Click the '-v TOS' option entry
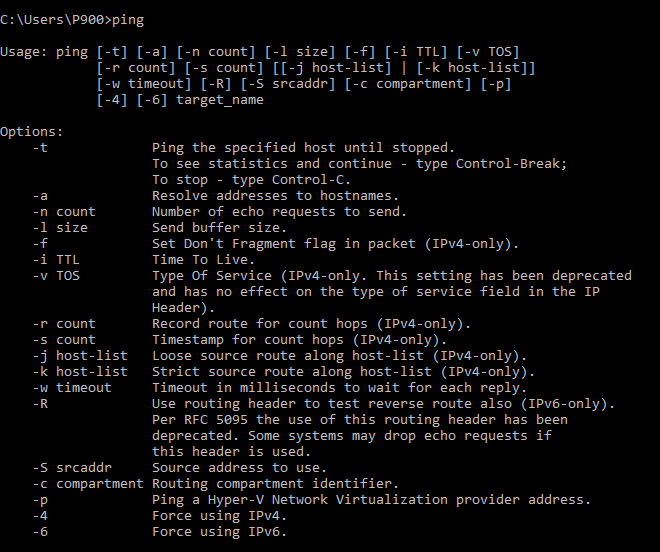 tap(56, 276)
